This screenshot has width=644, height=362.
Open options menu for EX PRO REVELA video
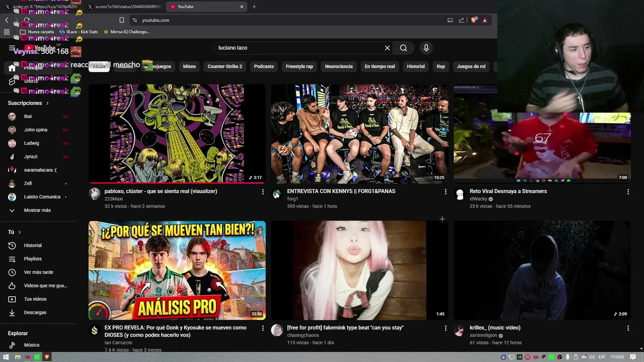click(263, 328)
